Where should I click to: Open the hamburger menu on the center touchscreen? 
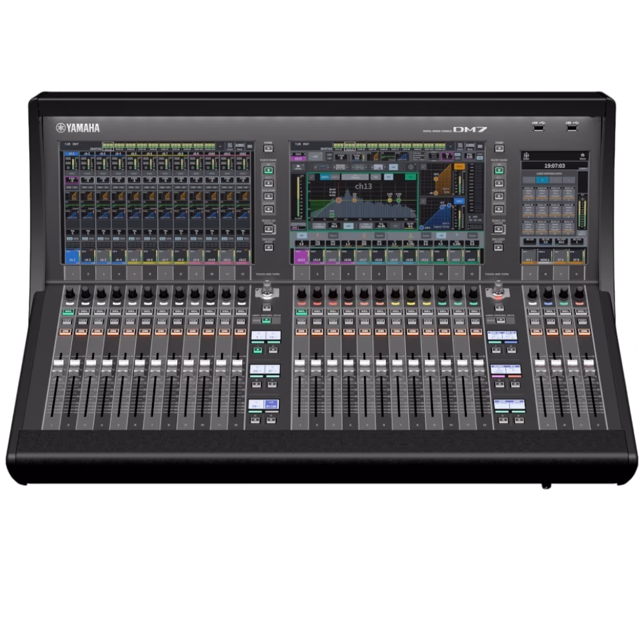[x=480, y=146]
